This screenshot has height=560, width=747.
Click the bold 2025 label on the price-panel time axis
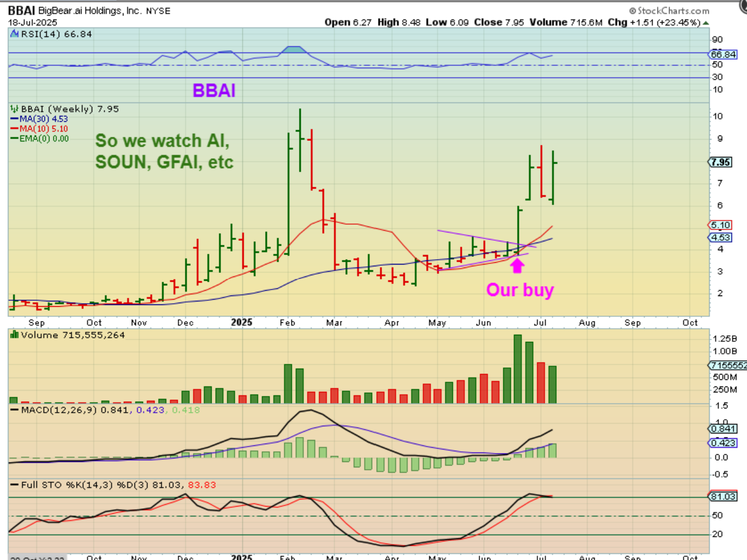[x=241, y=322]
